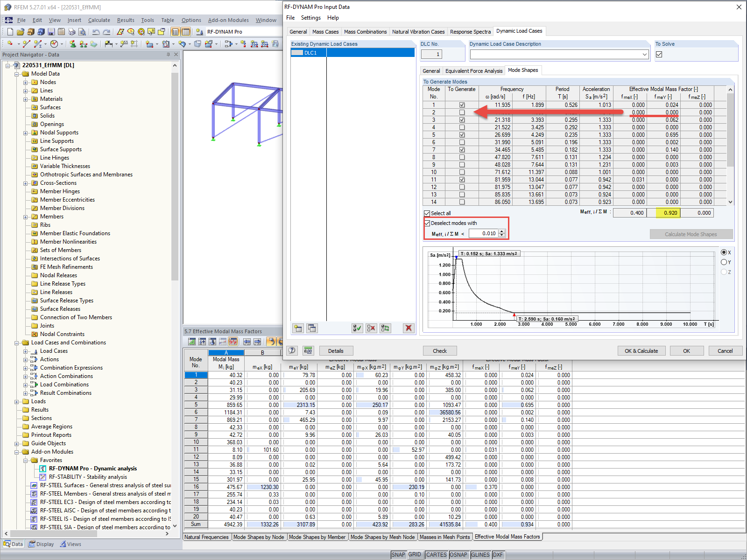Screen dimensions: 747x560
Task: Click the Save diskette icon in RFEM toolbar
Action: point(51,32)
